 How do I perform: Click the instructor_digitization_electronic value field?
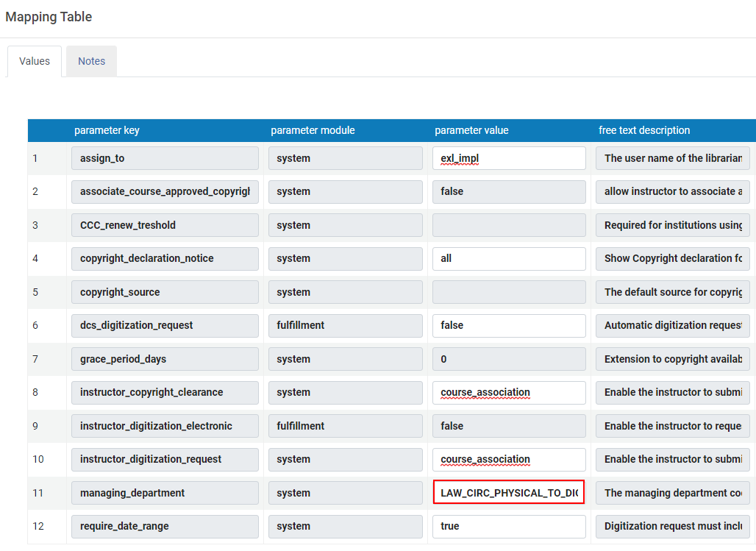point(509,426)
